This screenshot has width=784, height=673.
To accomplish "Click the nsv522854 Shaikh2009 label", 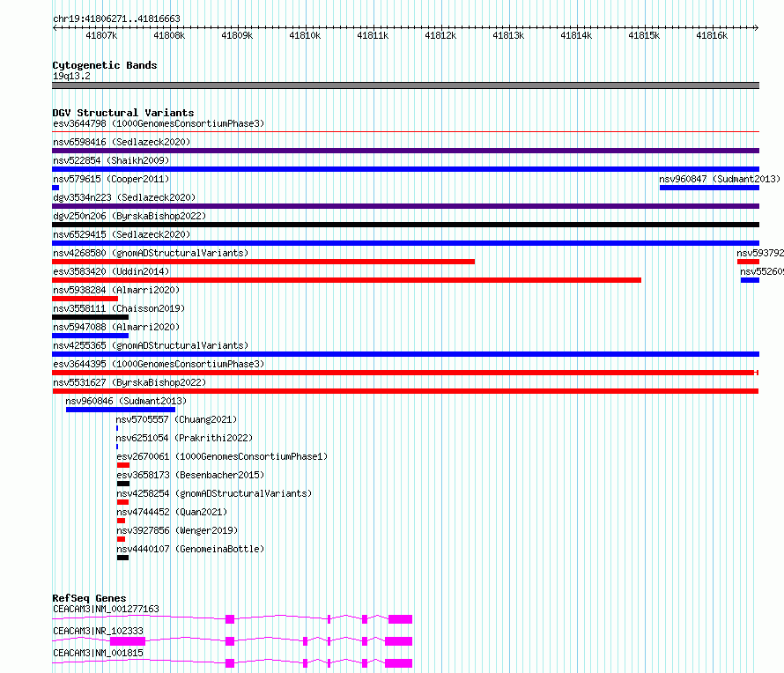I will point(111,160).
